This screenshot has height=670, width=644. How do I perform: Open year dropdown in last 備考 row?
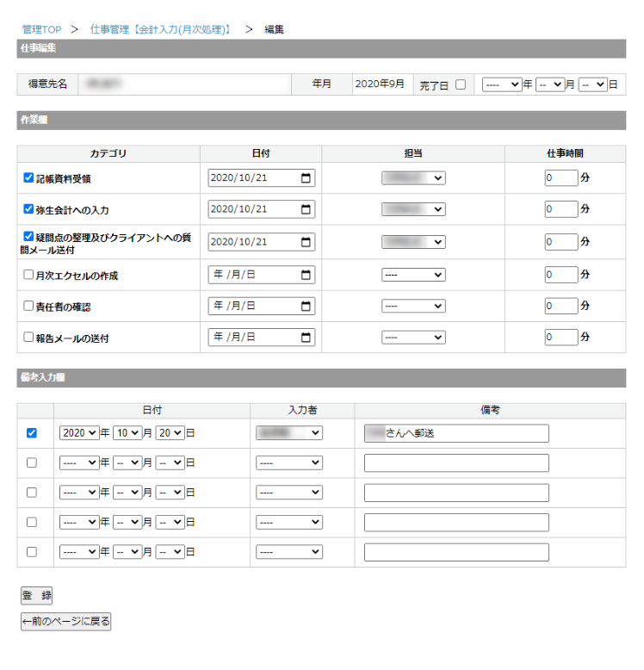point(79,552)
